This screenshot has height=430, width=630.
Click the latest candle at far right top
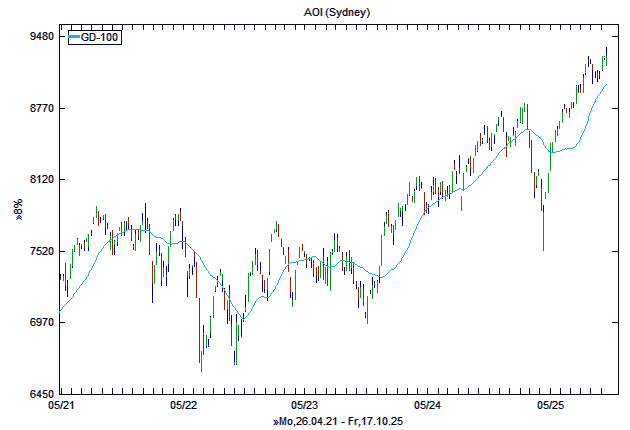coord(606,57)
